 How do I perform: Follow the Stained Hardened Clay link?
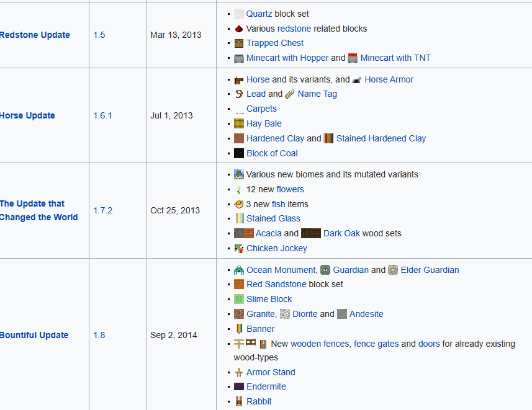(x=381, y=139)
